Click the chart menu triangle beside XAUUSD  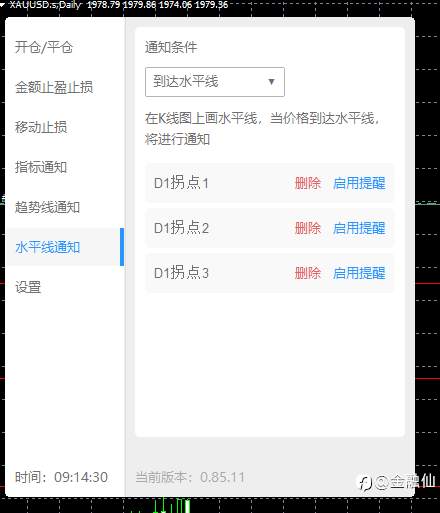click(3, 5)
